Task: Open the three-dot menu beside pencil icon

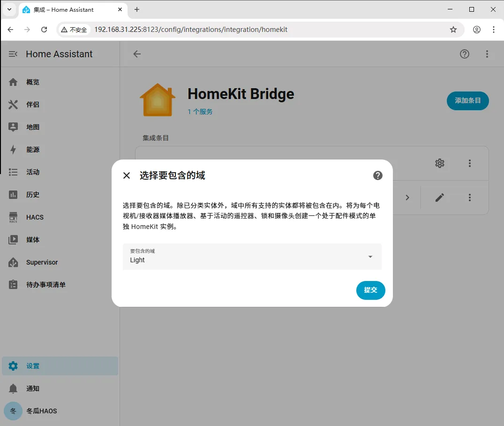Action: (470, 198)
